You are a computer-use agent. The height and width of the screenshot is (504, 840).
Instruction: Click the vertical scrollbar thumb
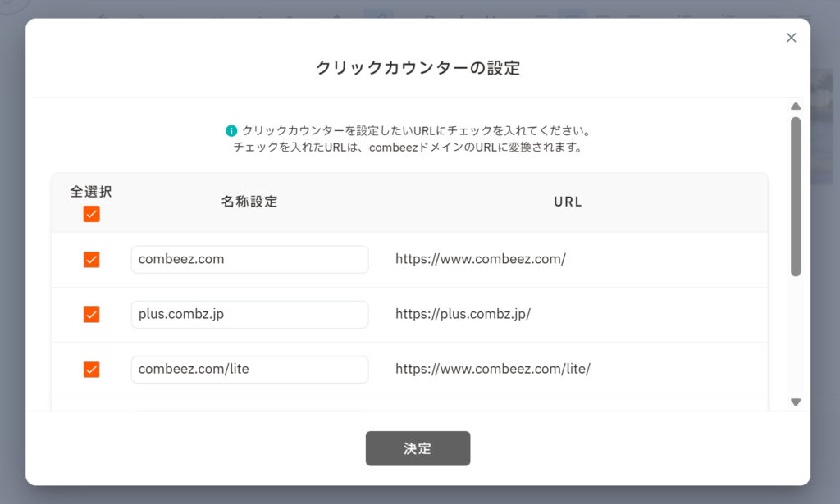pyautogui.click(x=795, y=197)
